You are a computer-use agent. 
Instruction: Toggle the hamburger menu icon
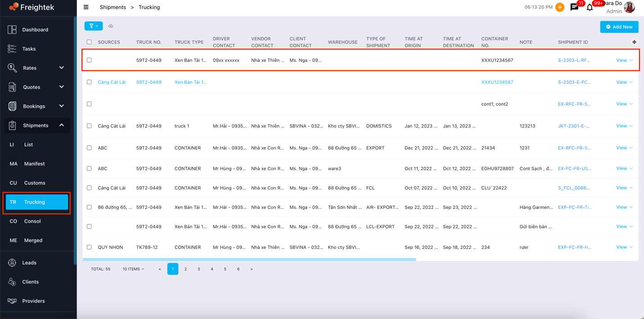click(x=86, y=7)
